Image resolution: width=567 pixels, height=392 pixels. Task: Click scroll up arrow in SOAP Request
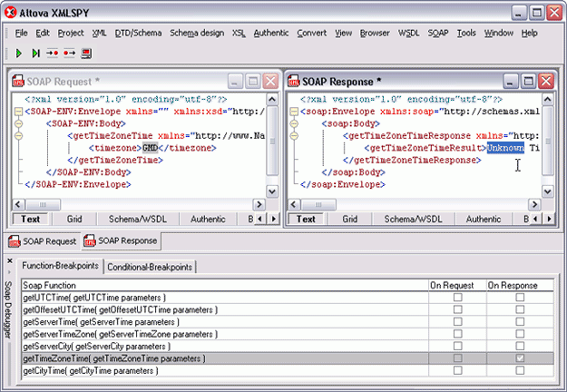272,99
